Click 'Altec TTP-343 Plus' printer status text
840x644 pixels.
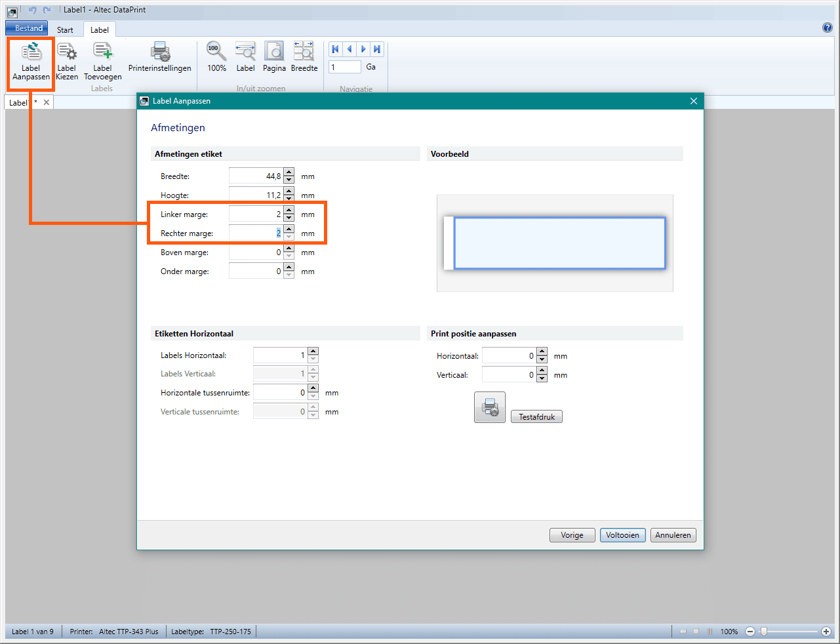tap(129, 632)
